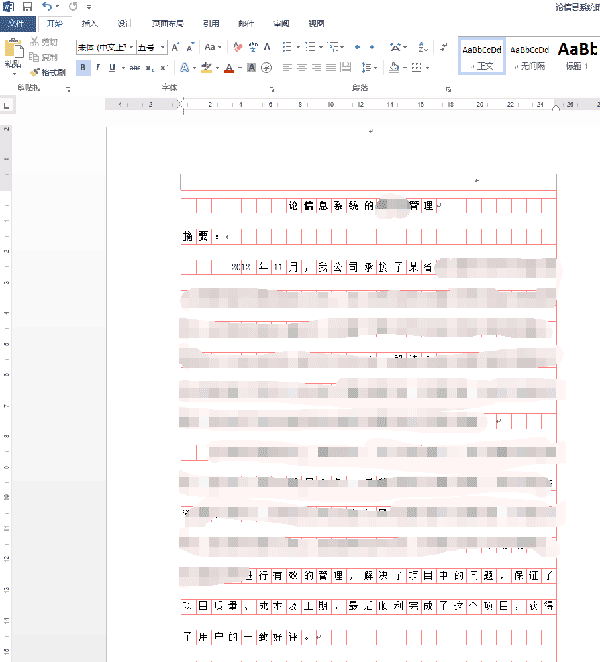Select the 正文 style in styles gallery

(x=481, y=55)
